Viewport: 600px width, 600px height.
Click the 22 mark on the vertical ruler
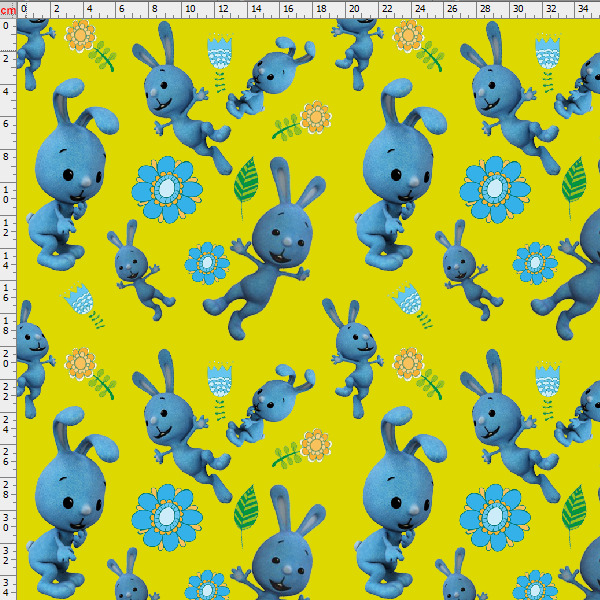[x=8, y=392]
